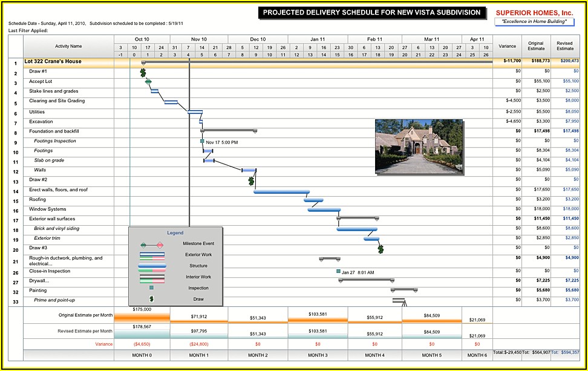Click the Draw symbol in the Legend
The image size is (588, 371).
151,299
